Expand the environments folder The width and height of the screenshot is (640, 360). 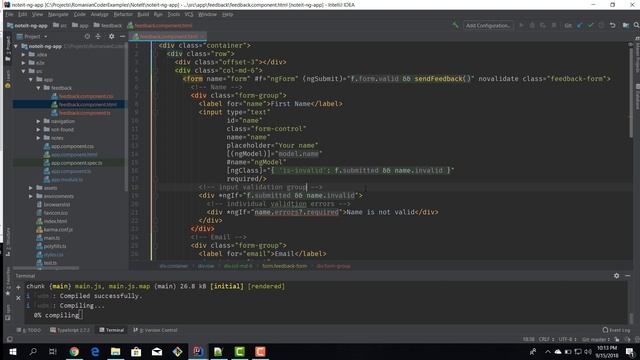[31, 196]
